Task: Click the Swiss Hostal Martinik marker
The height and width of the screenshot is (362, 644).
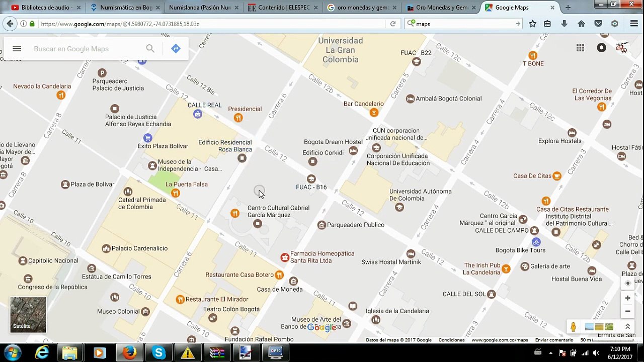Action: [x=411, y=253]
